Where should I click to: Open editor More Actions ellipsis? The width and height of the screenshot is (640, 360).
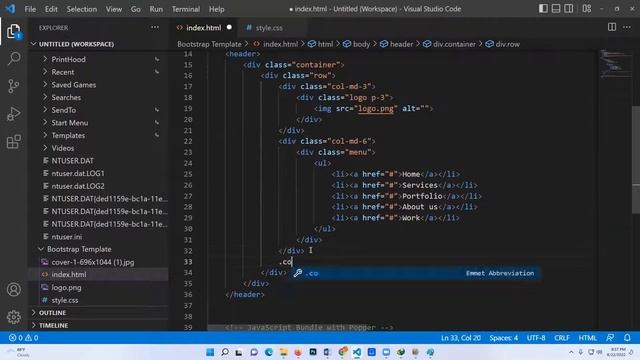627,27
